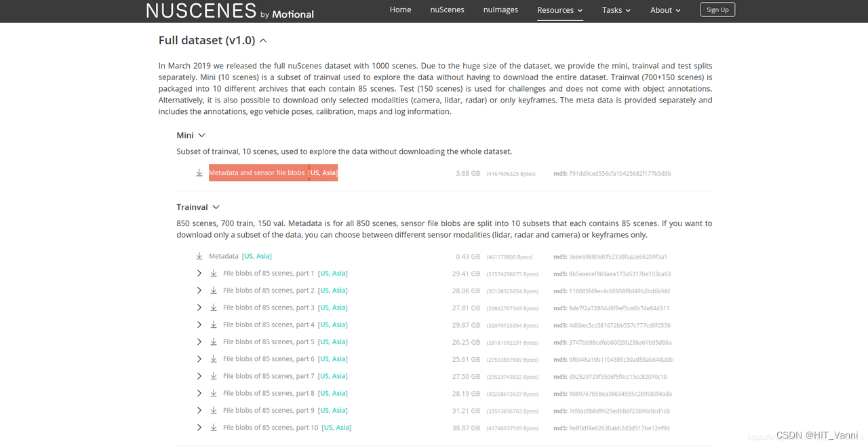Screen dimensions: 868x446
Task: Click [US, Asia] link for Mini dataset
Action: coord(323,173)
